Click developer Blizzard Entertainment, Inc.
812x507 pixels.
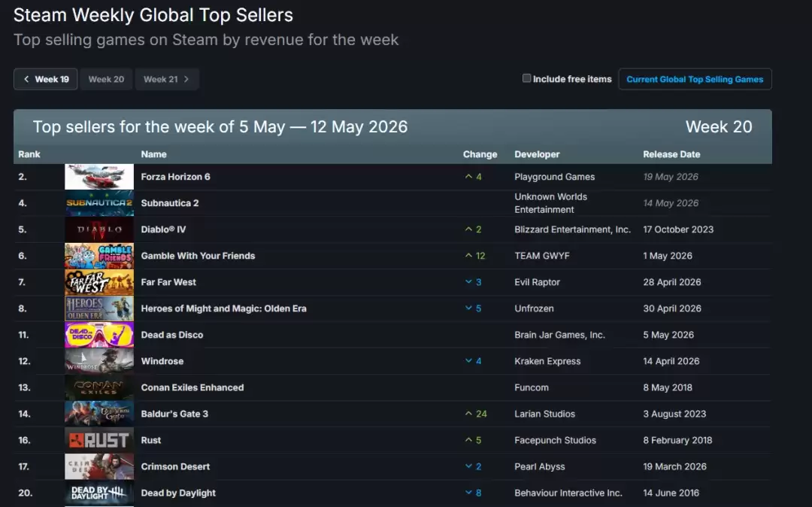572,229
